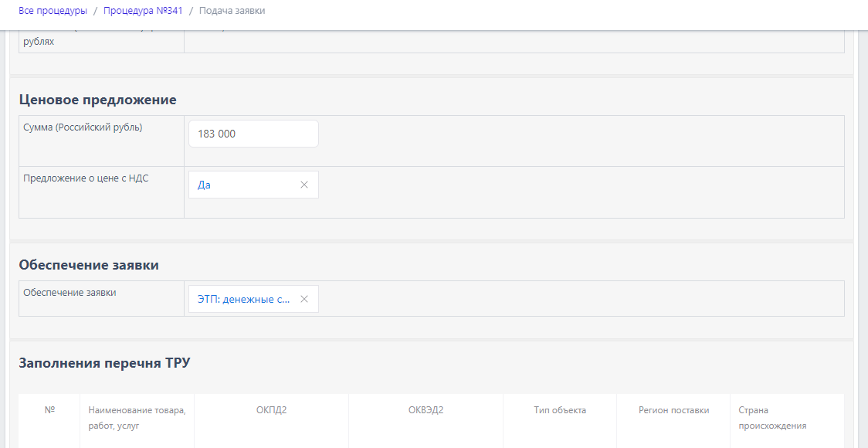
Task: Expand the 'ЭТП: денежные с...' dropdown
Action: 243,299
